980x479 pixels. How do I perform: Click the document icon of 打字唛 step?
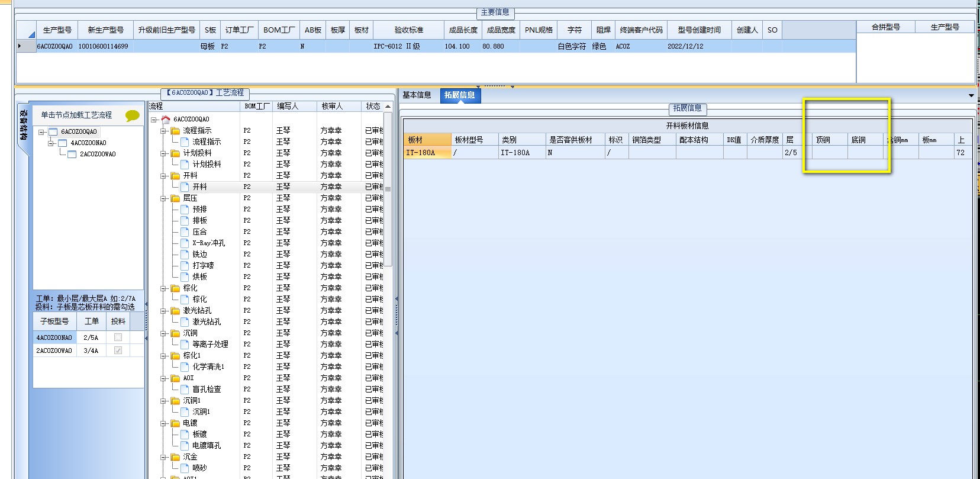tap(185, 265)
